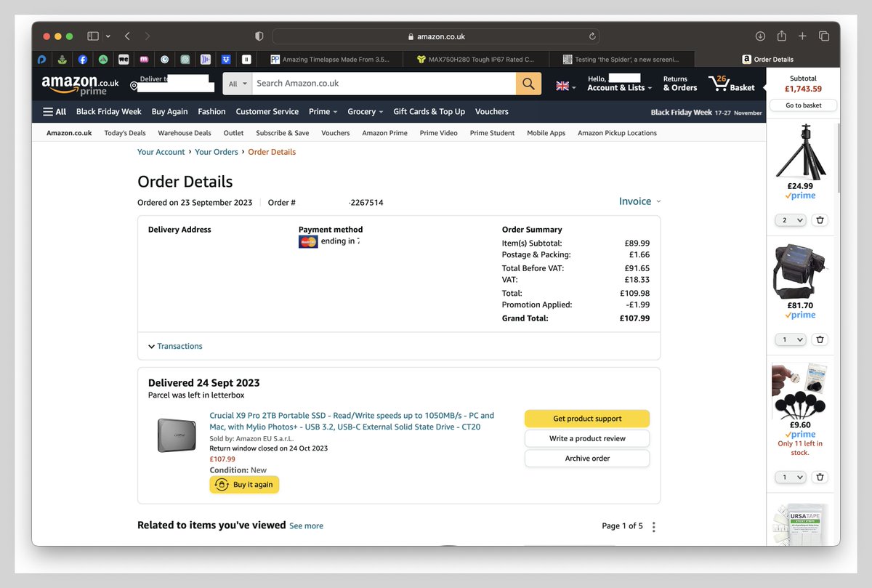The image size is (872, 588).
Task: Open Black Friday Week in nav bar
Action: point(109,112)
